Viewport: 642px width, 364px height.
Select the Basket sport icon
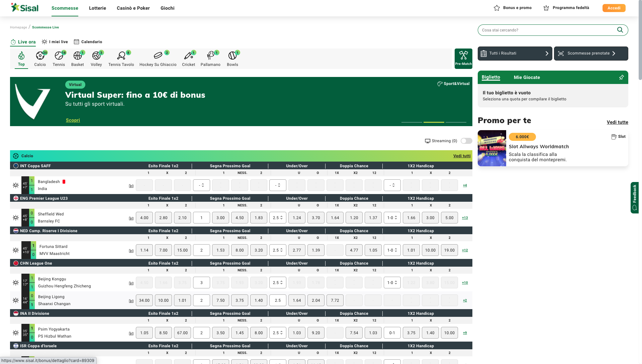77,56
